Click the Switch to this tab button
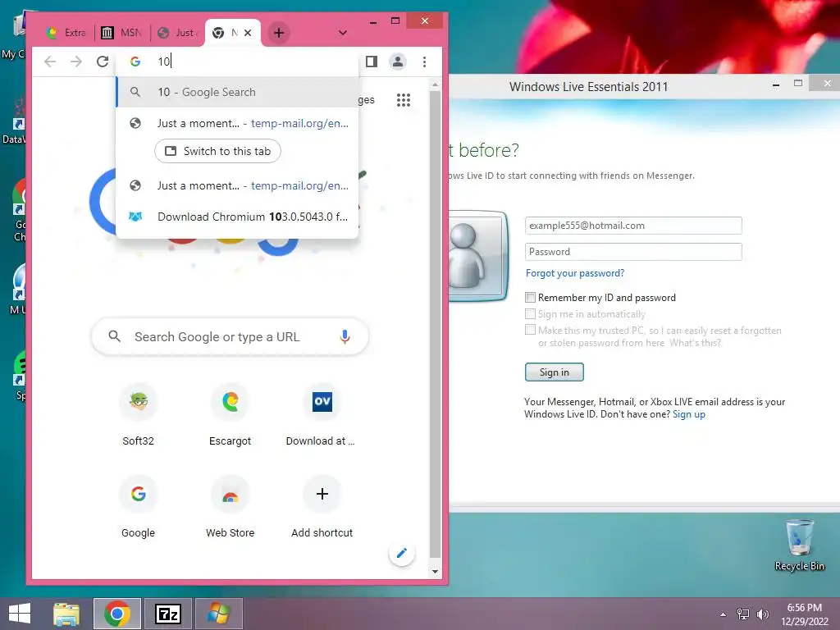 217,151
